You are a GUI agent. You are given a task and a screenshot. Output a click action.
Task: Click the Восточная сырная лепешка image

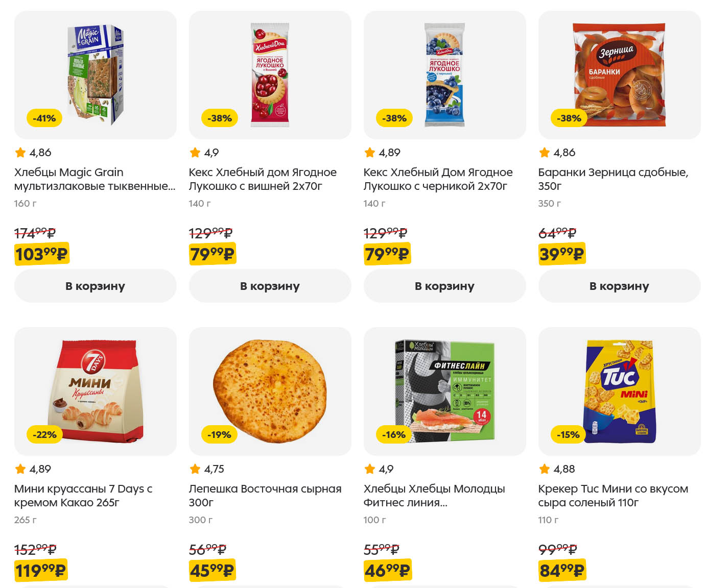coord(270,391)
